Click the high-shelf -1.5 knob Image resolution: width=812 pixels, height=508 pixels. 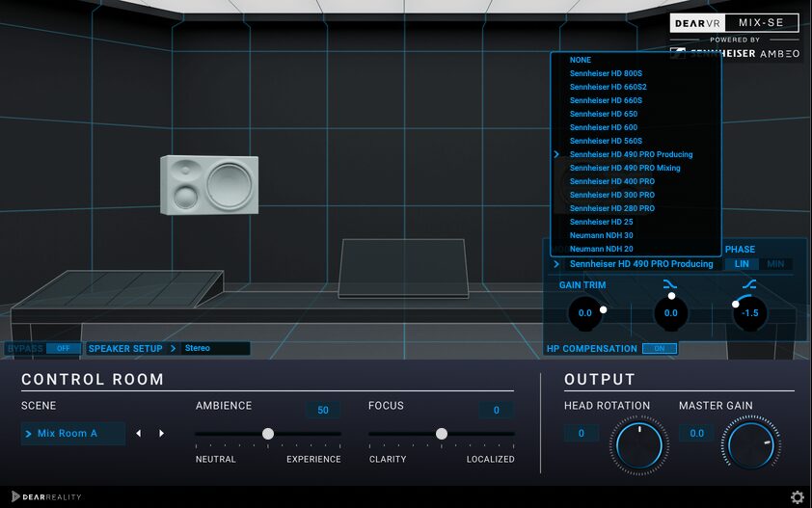(750, 312)
